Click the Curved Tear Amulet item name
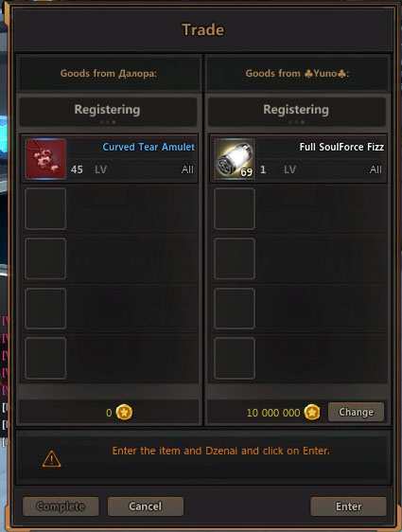 [x=149, y=147]
